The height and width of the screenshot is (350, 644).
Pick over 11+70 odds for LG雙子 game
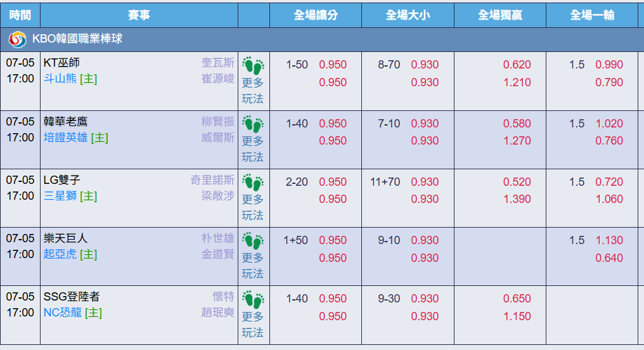425,181
